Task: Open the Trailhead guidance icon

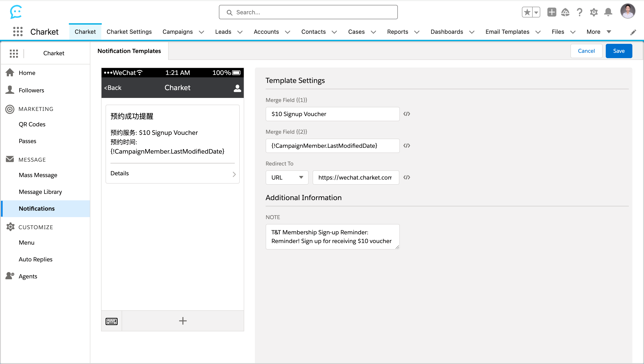Action: 565,12
